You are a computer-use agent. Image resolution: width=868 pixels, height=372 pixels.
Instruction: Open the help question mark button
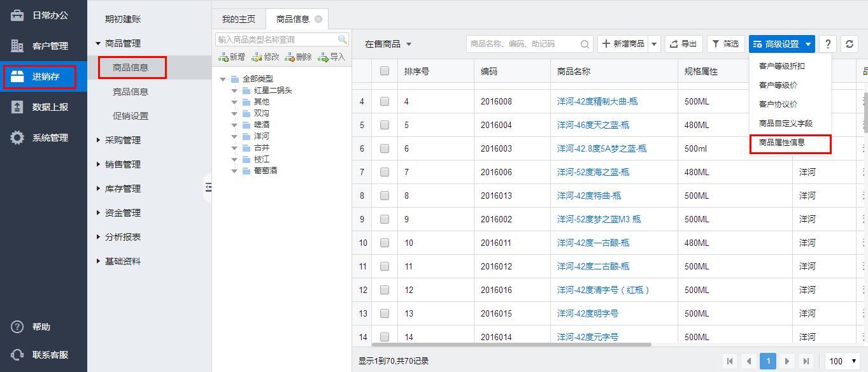827,44
